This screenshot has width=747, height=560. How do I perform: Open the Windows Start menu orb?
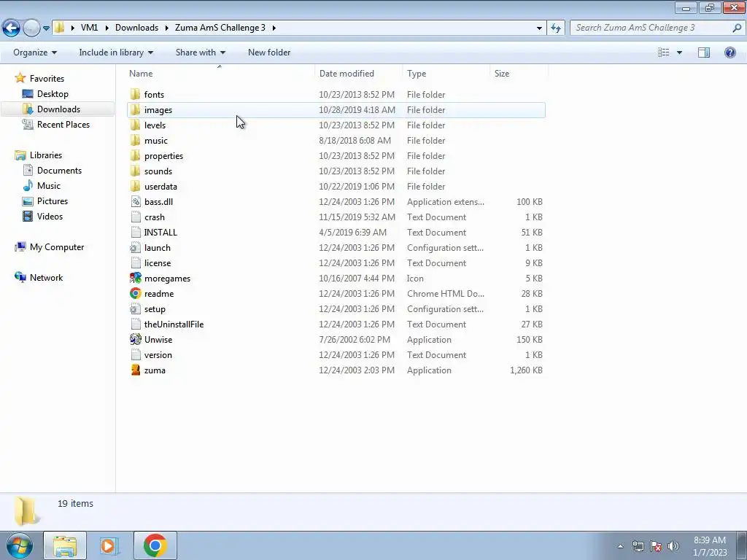(20, 545)
